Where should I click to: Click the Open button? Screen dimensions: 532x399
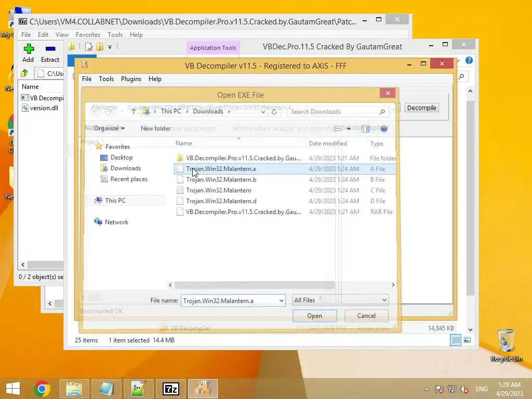point(314,316)
